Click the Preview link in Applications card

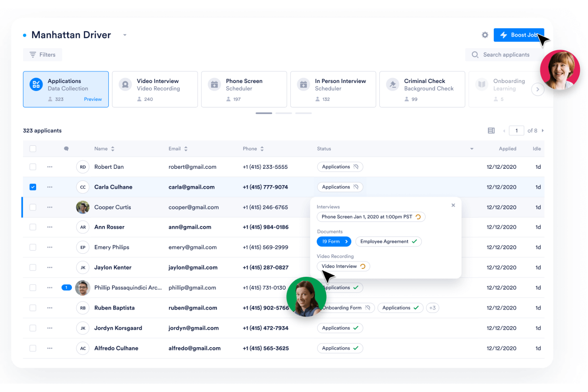[x=93, y=99]
